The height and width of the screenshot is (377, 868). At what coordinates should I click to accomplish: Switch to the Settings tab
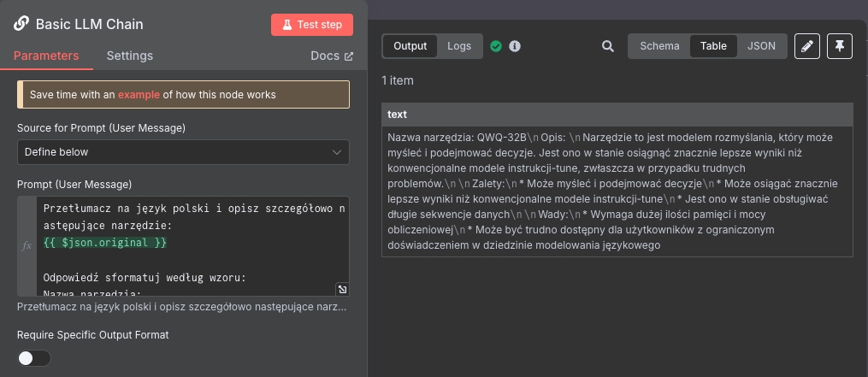(x=129, y=56)
